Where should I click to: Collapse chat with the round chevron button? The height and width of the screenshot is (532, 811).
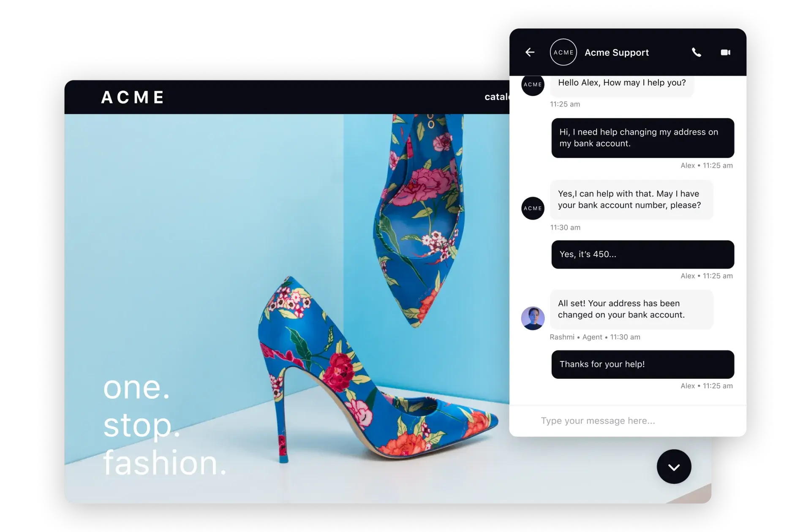[x=674, y=467]
